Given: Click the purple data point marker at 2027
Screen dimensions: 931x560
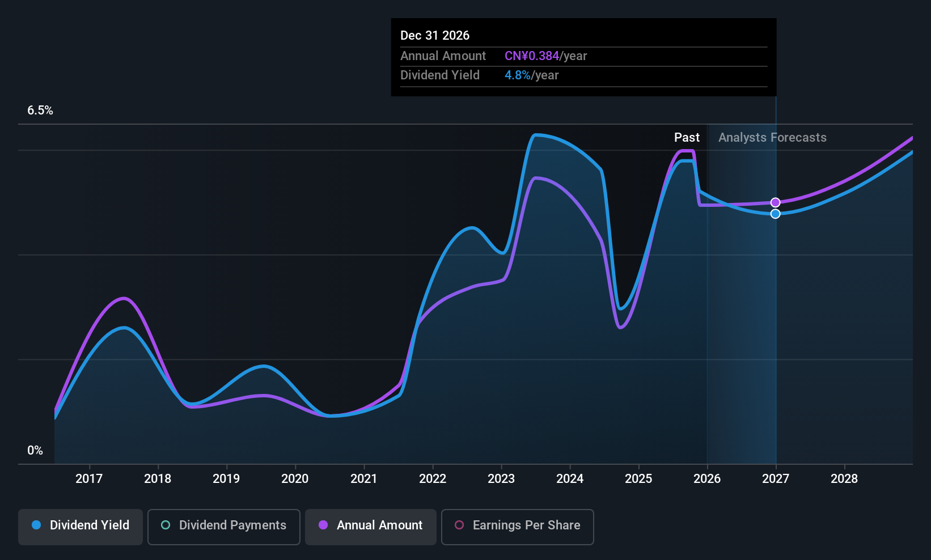Looking at the screenshot, I should tap(775, 202).
